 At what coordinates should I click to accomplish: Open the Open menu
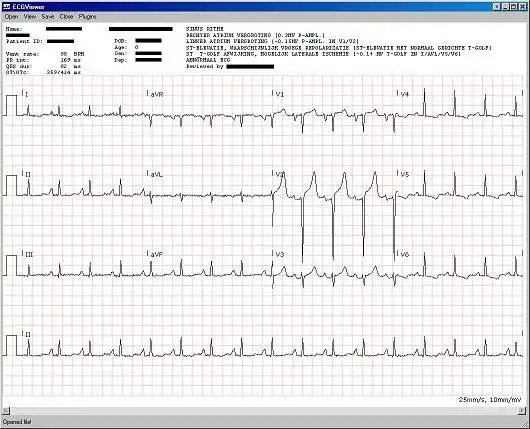[x=11, y=17]
